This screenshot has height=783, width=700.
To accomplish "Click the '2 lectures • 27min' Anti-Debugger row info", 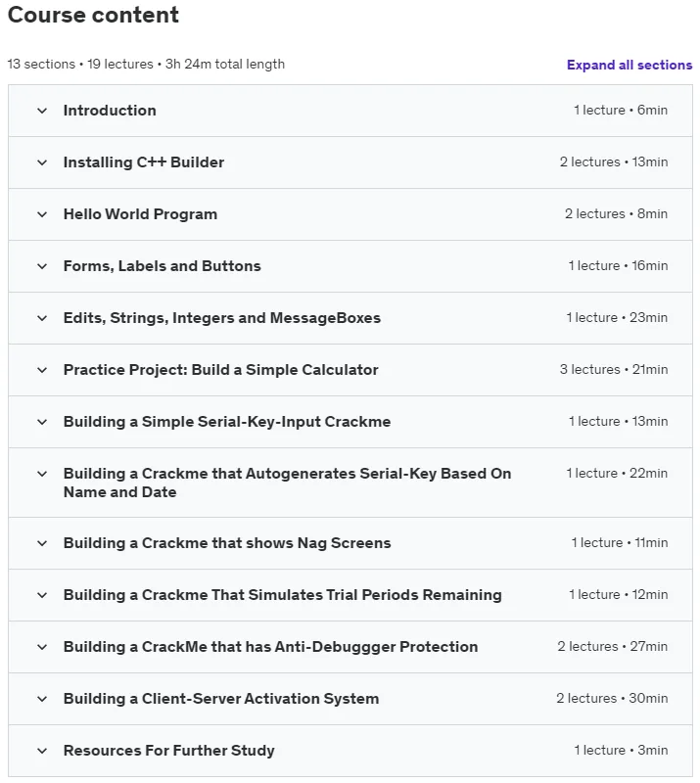I will click(613, 647).
